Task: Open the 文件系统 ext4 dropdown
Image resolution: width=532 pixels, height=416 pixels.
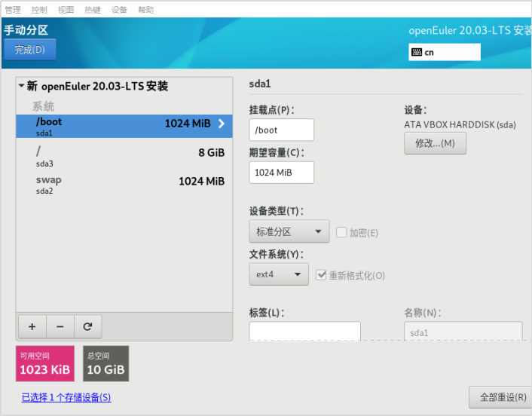Action: click(x=279, y=274)
